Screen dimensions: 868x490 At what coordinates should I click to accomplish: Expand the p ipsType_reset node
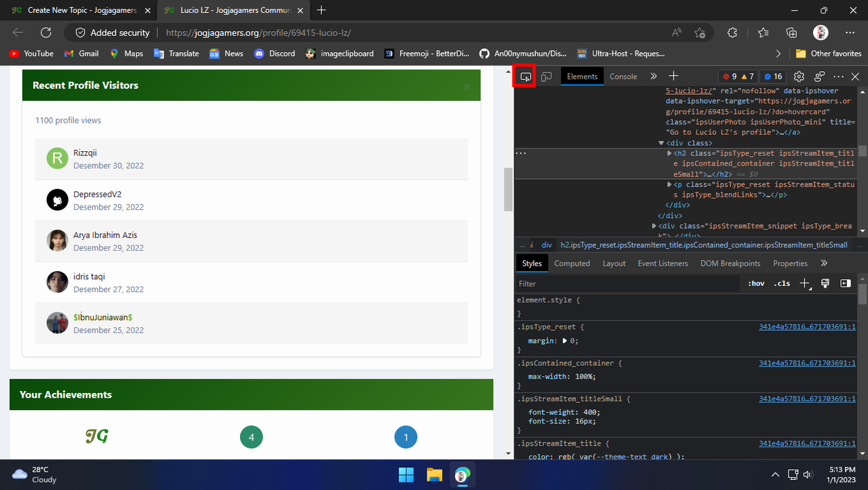tap(670, 184)
